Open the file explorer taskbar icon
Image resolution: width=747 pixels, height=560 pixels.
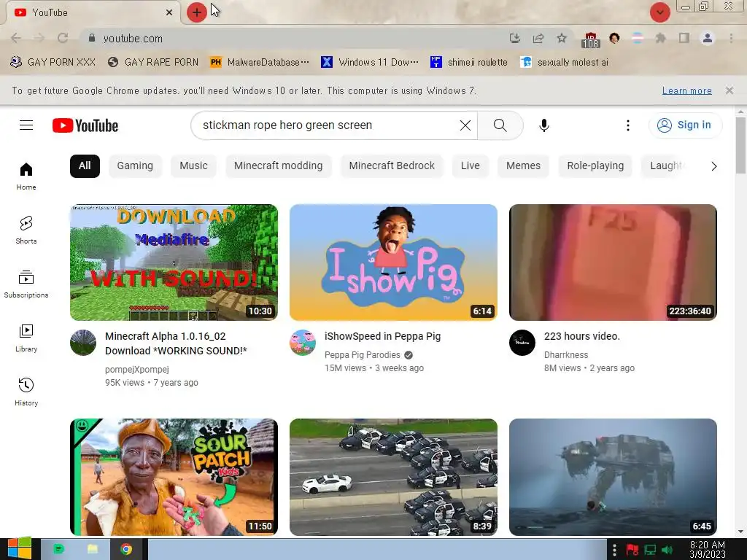coord(93,549)
